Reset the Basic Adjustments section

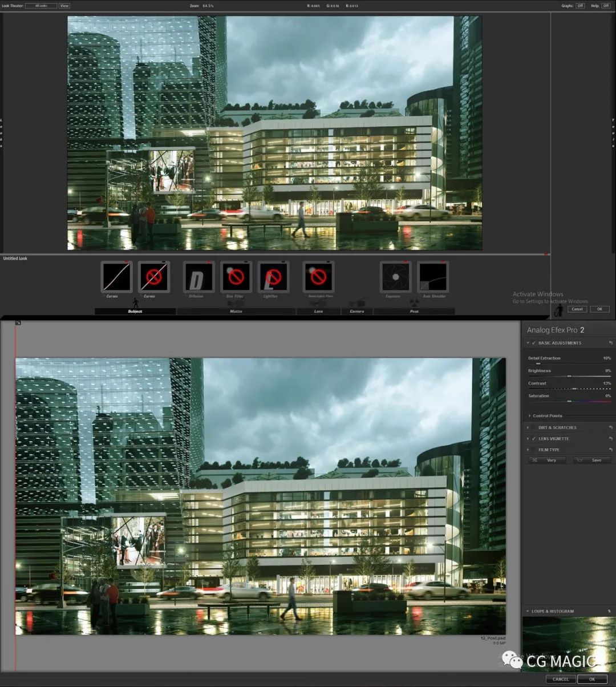[x=610, y=343]
